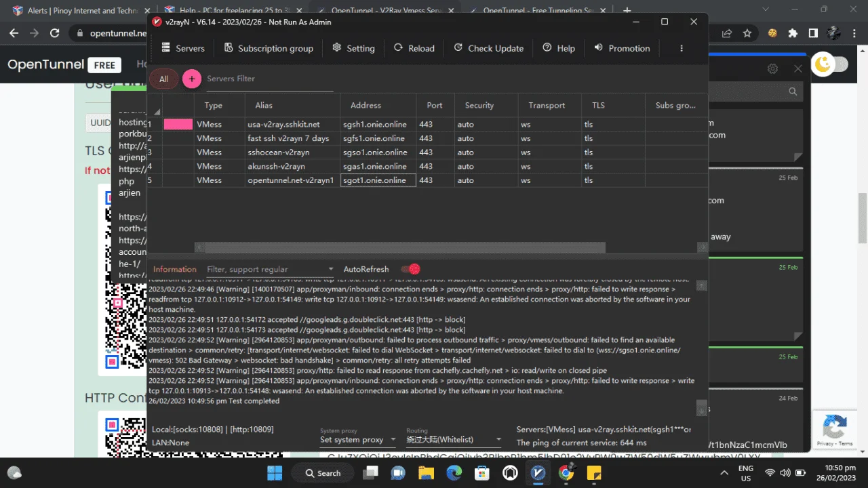This screenshot has height=488, width=868.
Task: Open the Setting menu
Action: tap(353, 48)
